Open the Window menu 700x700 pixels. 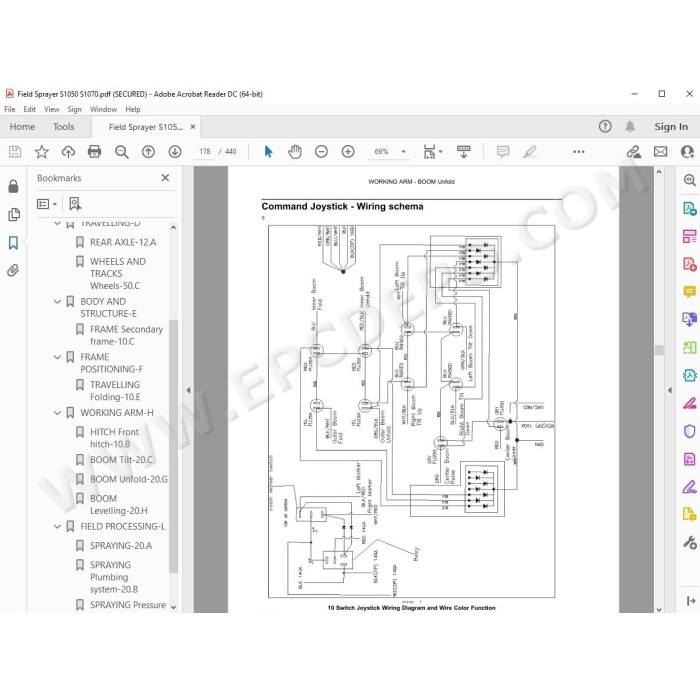(104, 109)
